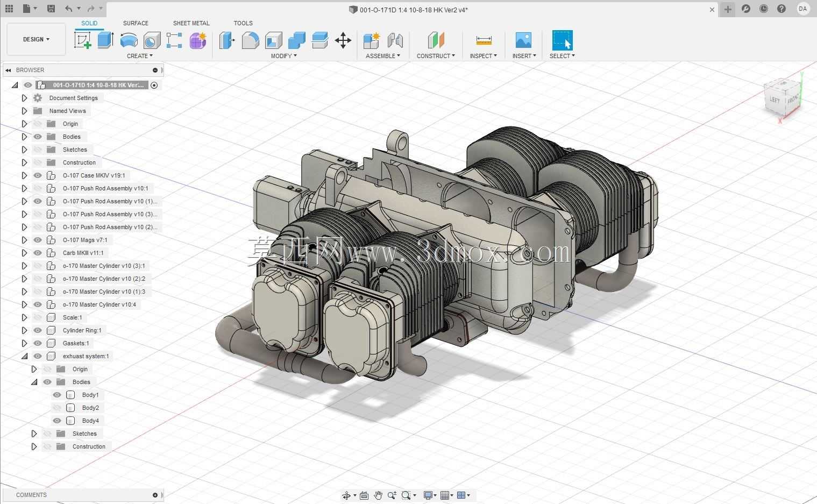Open the DESIGN workspace dropdown
Image resolution: width=817 pixels, height=504 pixels.
point(36,39)
